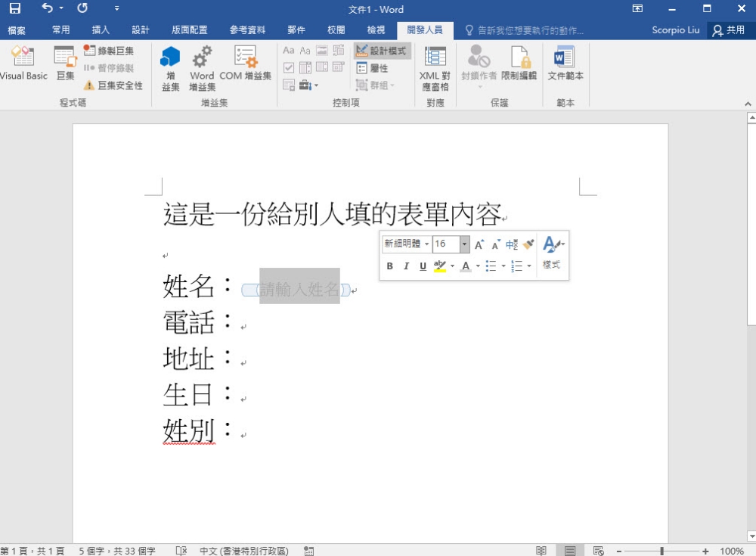
Task: Toggle 設計模式 design mode
Action: [382, 51]
